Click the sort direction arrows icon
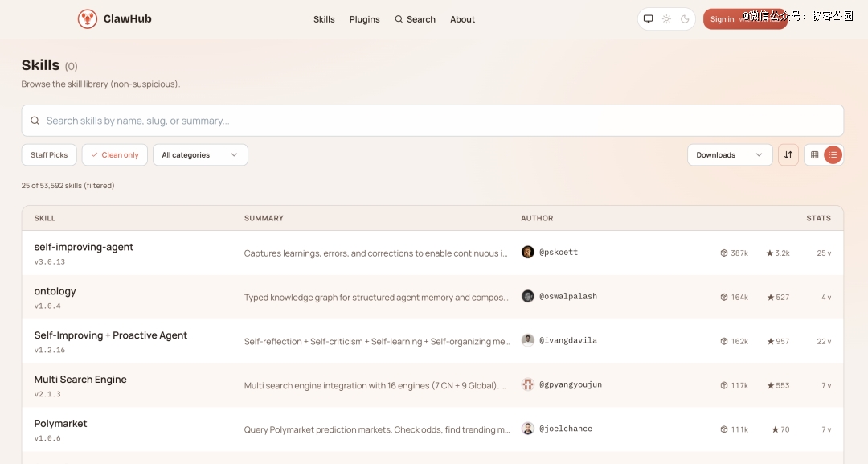Screen dimensions: 868x464 pyautogui.click(x=788, y=155)
